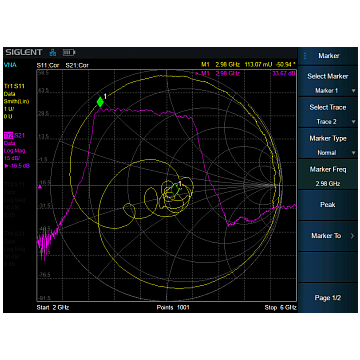Click the 0 U reference value of Tr1
Viewport: 360px width, 360px height.
click(8, 116)
